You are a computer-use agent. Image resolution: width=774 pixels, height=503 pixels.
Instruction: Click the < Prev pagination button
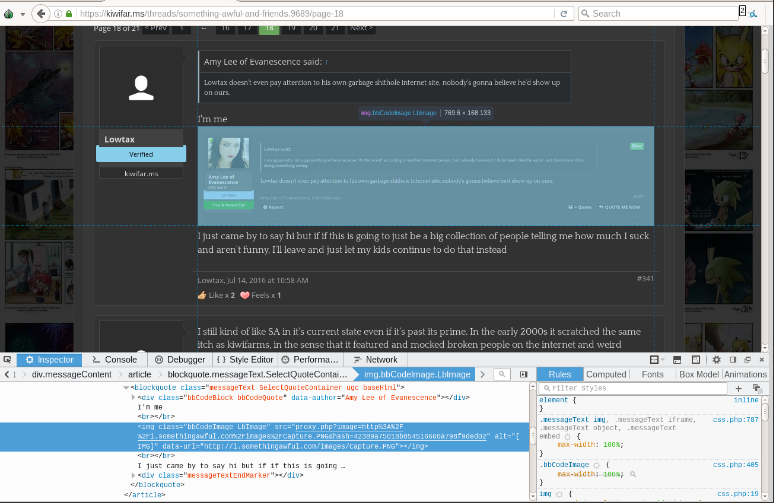pyautogui.click(x=155, y=28)
